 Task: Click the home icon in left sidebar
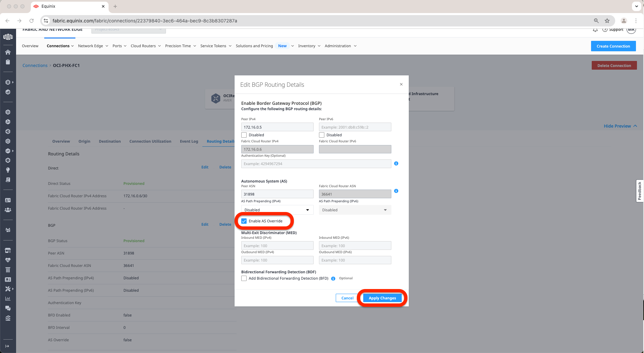[x=8, y=52]
